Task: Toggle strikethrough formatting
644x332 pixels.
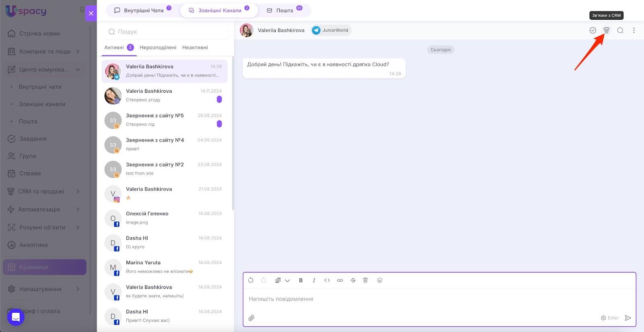Action: 353,280
